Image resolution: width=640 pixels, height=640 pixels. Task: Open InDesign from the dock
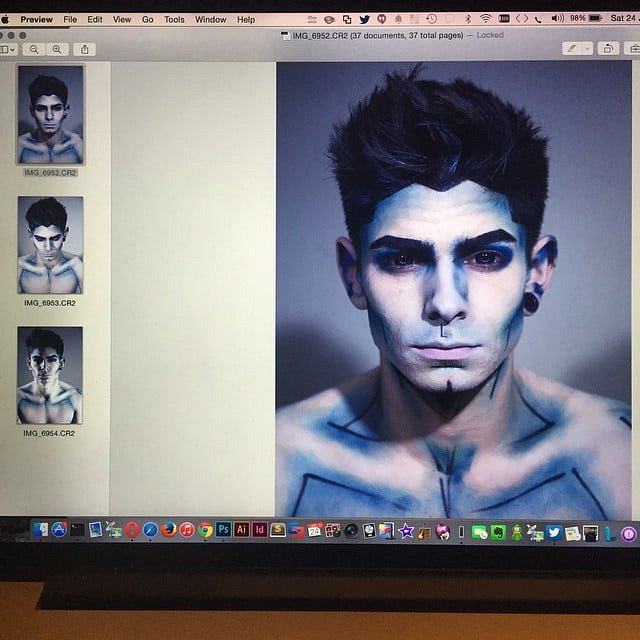pyautogui.click(x=259, y=530)
